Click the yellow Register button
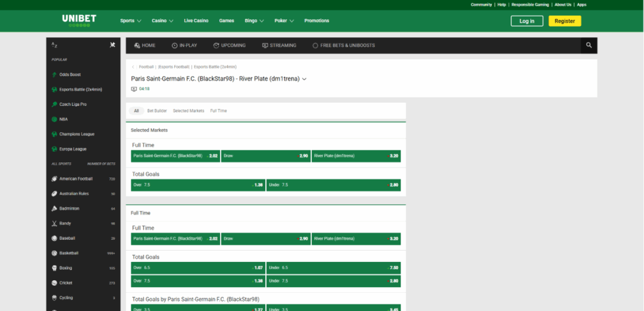The height and width of the screenshot is (311, 644). [564, 21]
